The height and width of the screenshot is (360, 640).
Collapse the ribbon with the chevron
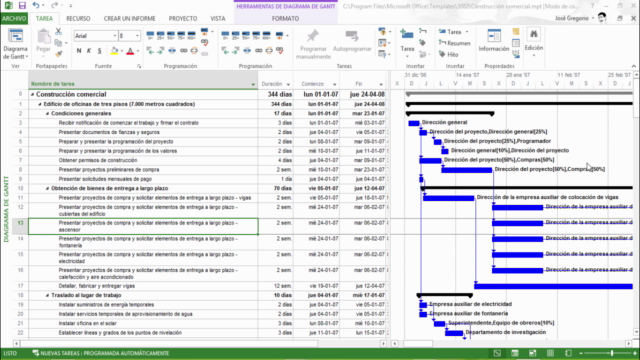click(x=633, y=66)
